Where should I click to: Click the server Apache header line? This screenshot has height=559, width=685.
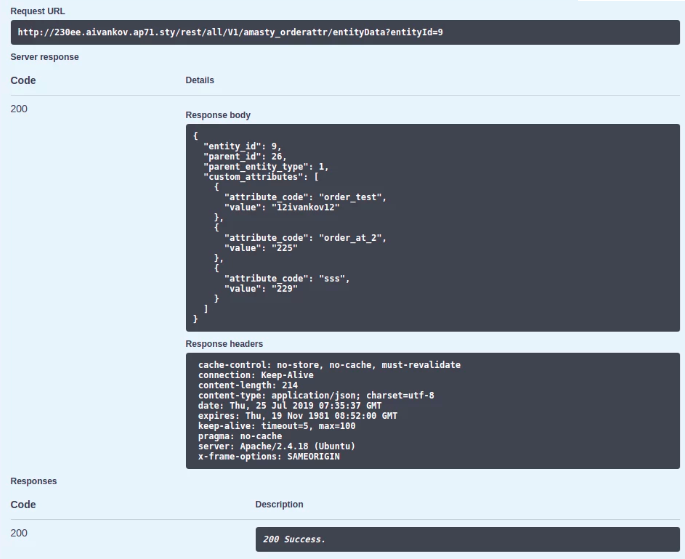tap(277, 444)
